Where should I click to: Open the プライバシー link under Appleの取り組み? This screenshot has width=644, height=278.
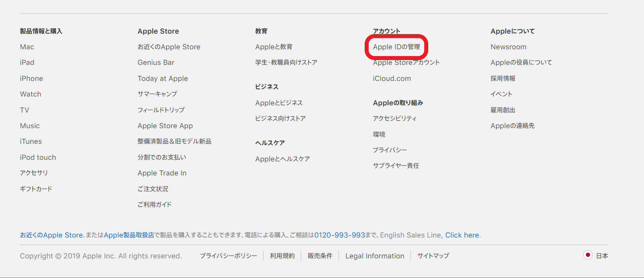(390, 150)
